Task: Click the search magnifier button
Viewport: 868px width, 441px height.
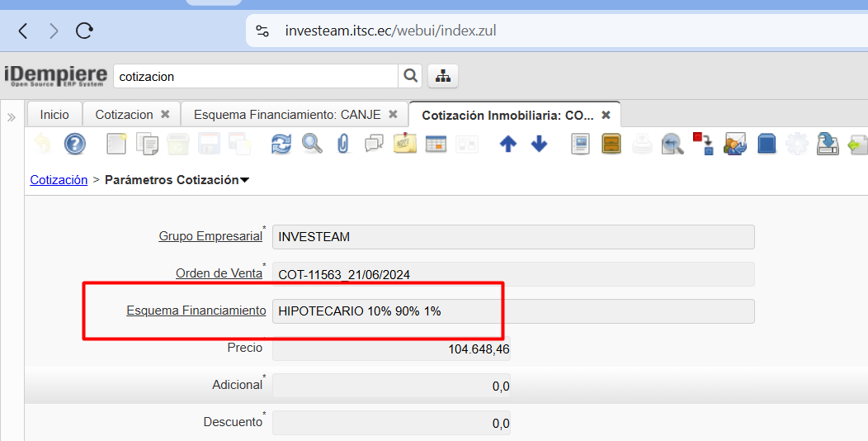Action: 410,76
